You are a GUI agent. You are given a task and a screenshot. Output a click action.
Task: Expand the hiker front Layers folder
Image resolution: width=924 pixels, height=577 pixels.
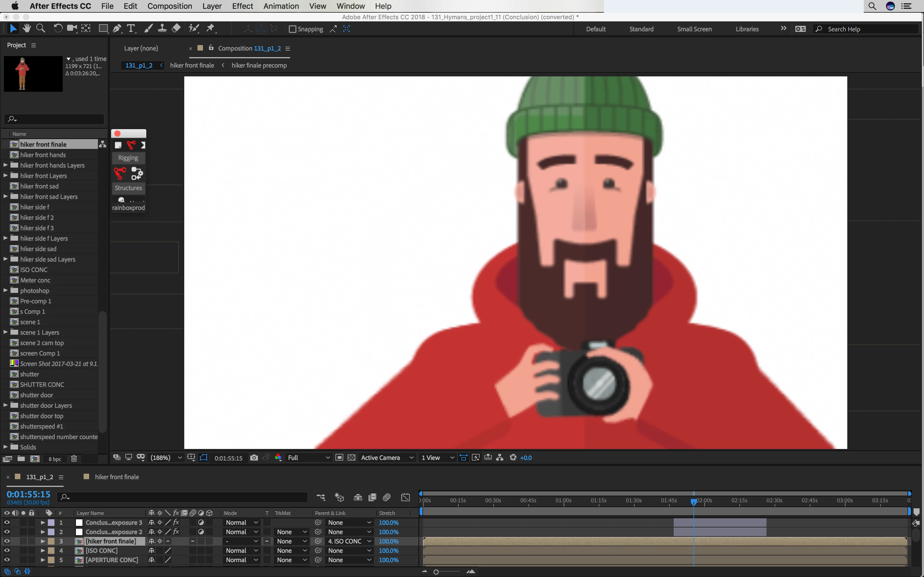click(5, 176)
